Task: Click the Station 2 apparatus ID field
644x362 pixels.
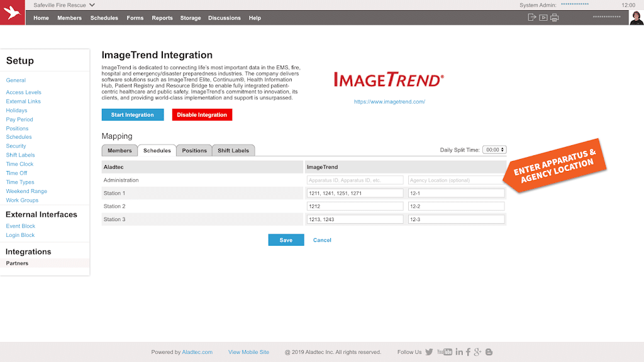Action: click(355, 206)
